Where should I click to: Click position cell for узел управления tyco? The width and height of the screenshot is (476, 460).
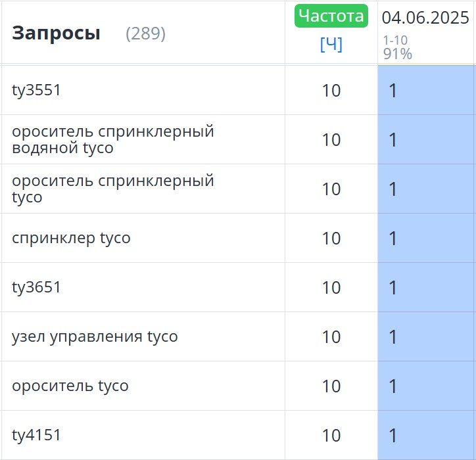[425, 337]
